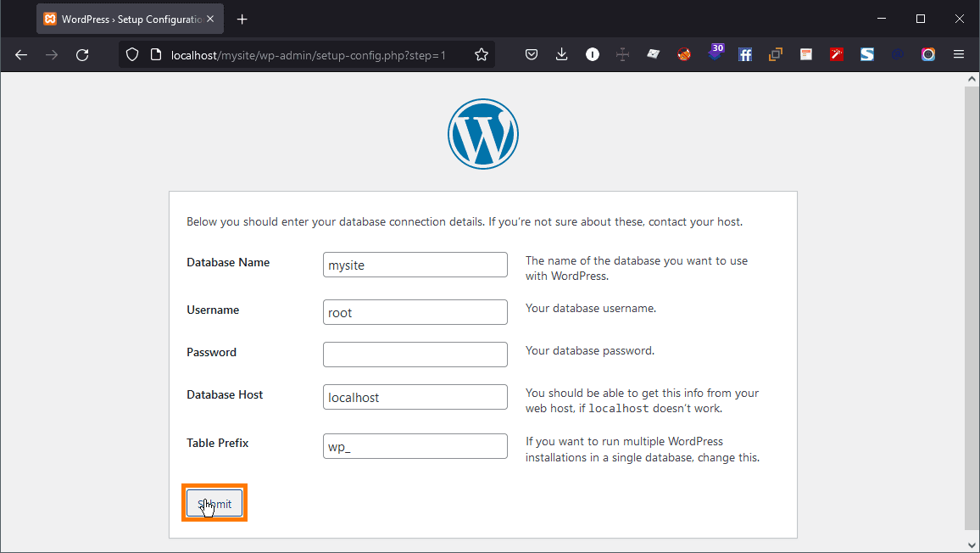Click the Database Host field
The width and height of the screenshot is (980, 553).
[x=415, y=397]
